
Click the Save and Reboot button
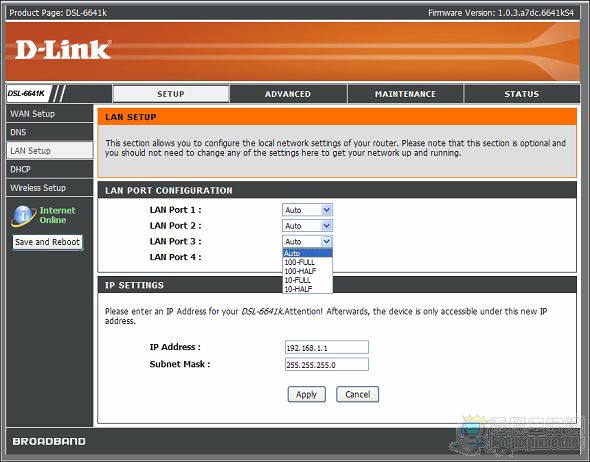coord(47,242)
